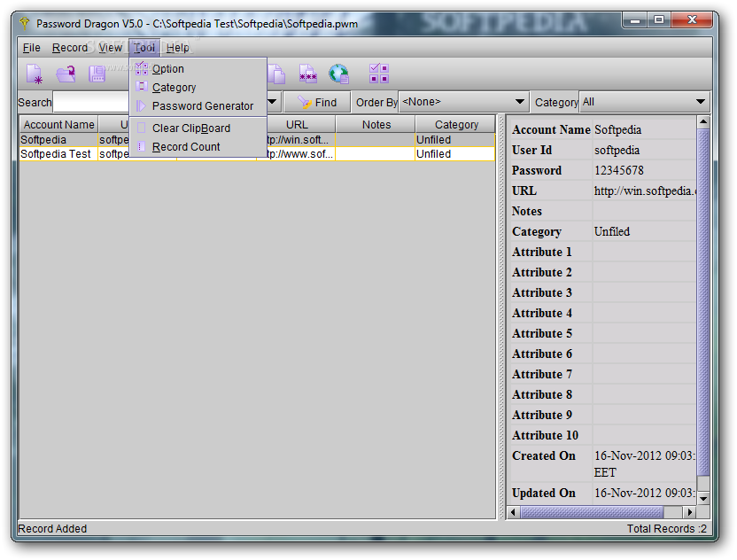
Task: Click the copy password asterisks icon
Action: [308, 74]
